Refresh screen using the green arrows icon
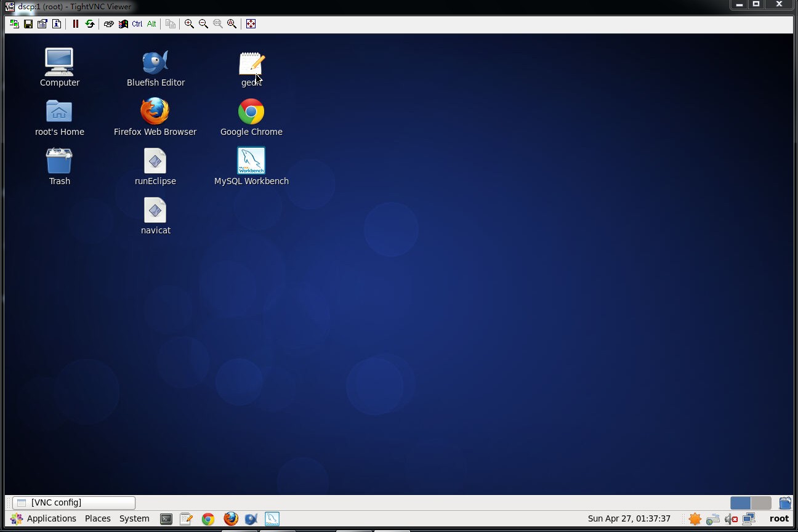This screenshot has width=798, height=532. 90,24
